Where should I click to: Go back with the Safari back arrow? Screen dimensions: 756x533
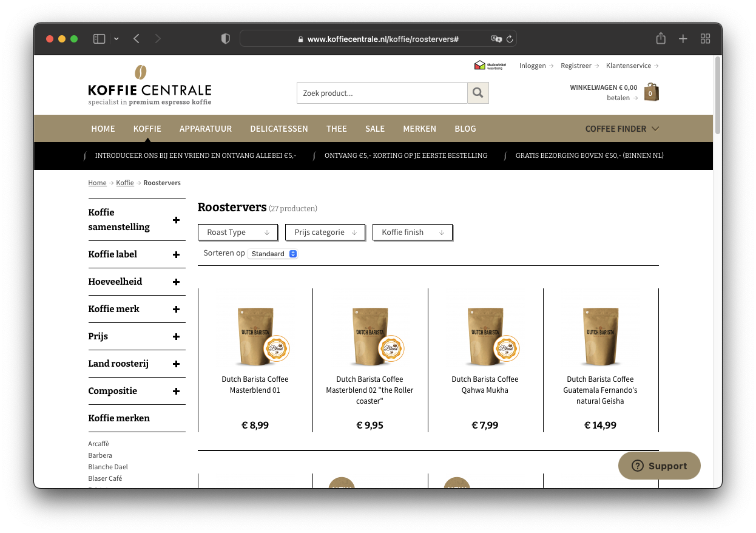(x=137, y=39)
